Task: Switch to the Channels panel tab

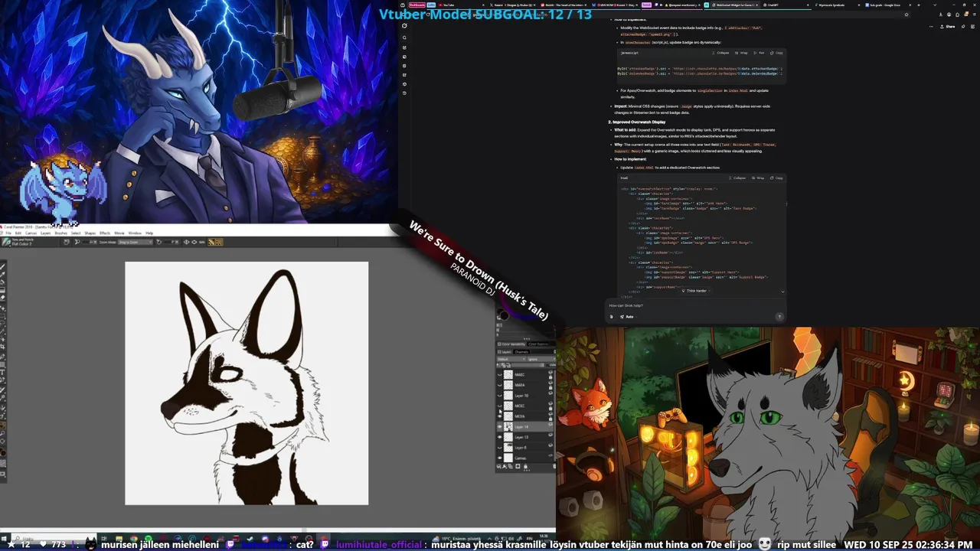Action: point(521,352)
